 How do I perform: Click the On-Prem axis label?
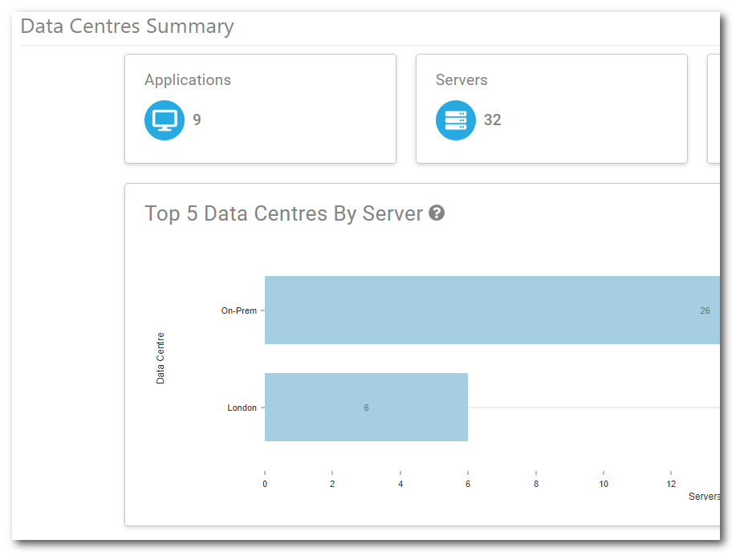(x=238, y=310)
